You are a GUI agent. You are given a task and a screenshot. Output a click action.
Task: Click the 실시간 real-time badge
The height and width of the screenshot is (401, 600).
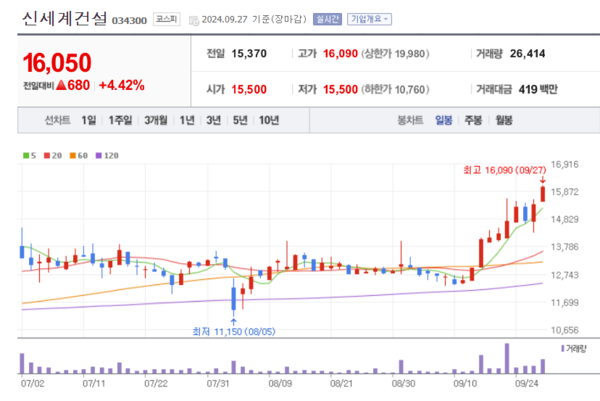pos(327,19)
